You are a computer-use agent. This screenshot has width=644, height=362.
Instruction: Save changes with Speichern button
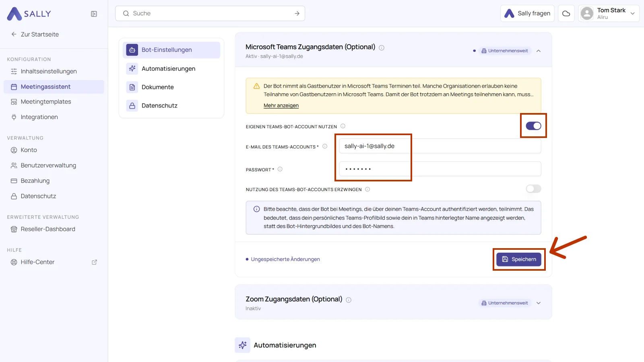(519, 259)
